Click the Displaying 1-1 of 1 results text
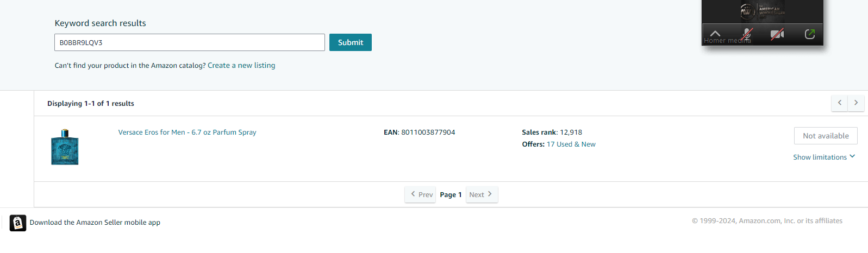The height and width of the screenshot is (253, 868). tap(91, 103)
